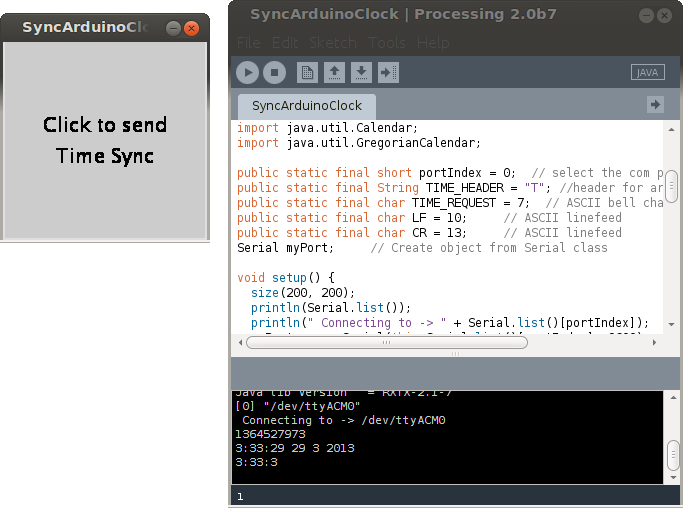Open a sketch with the up-arrow icon
683x508 pixels.
pyautogui.click(x=335, y=72)
